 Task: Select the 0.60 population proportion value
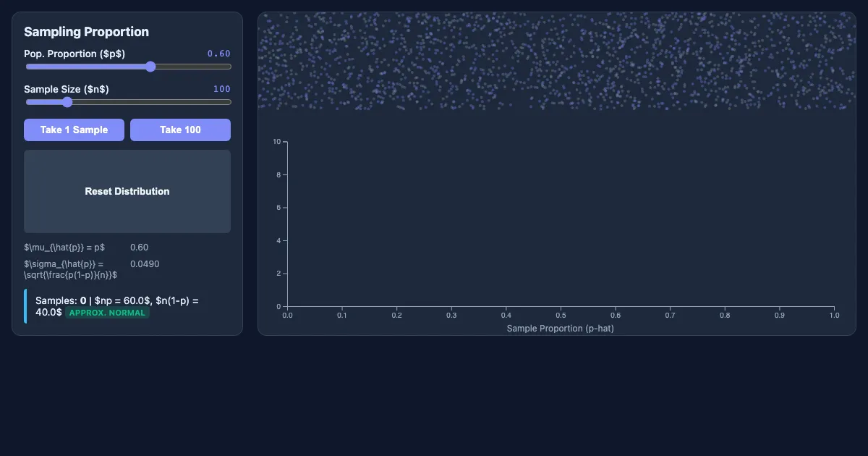(218, 54)
